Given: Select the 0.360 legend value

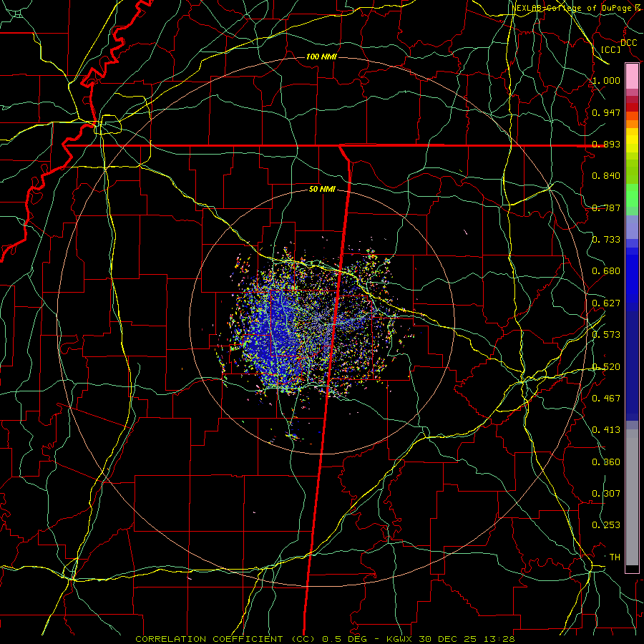Looking at the screenshot, I should (x=606, y=462).
